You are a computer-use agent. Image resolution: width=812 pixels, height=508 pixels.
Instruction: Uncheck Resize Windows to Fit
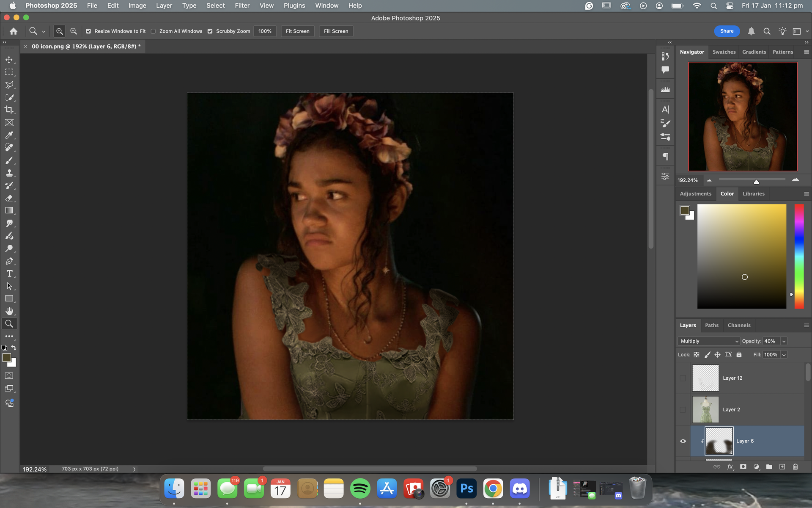pyautogui.click(x=88, y=31)
